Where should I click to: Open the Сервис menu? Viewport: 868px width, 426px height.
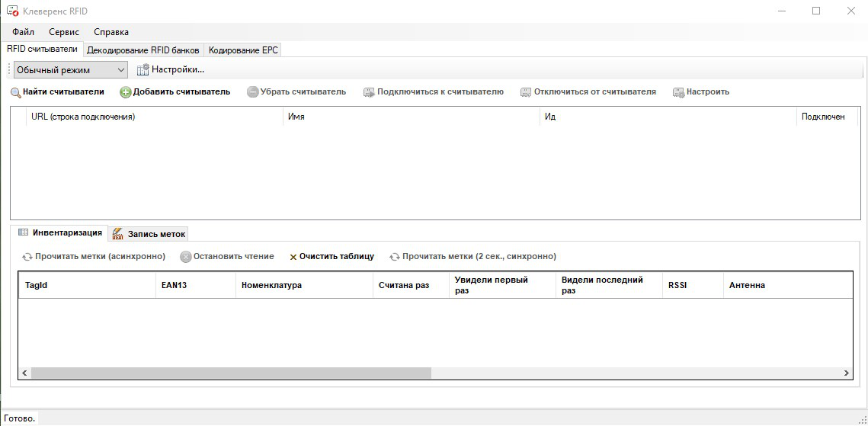(x=64, y=32)
